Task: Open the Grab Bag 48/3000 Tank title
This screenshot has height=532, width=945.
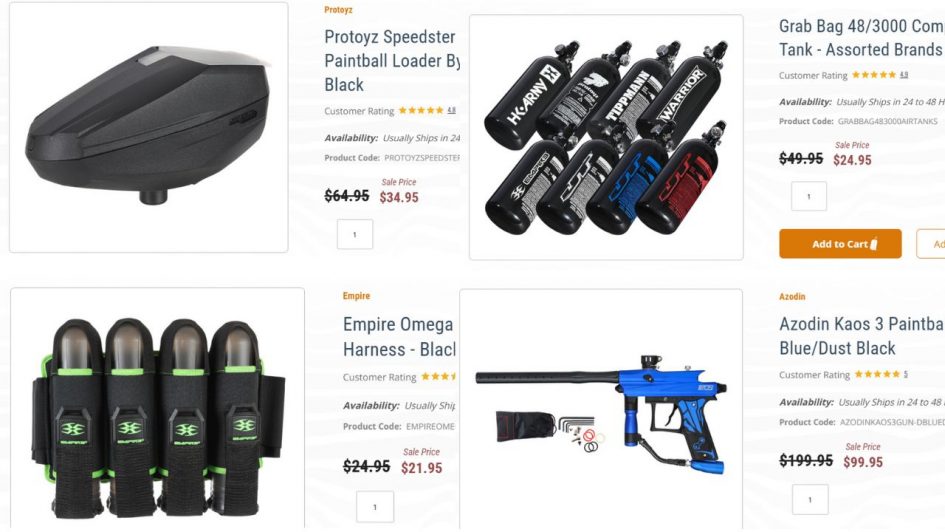Action: point(862,37)
